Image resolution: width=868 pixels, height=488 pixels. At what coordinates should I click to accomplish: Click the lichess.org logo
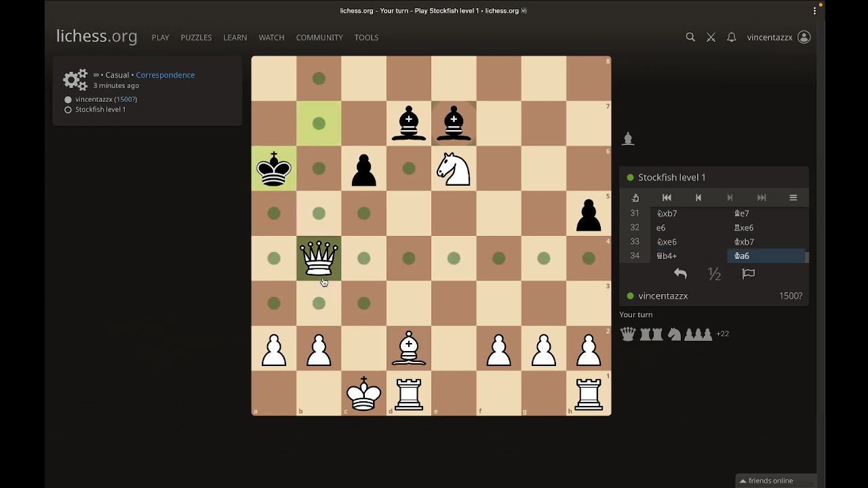point(96,37)
